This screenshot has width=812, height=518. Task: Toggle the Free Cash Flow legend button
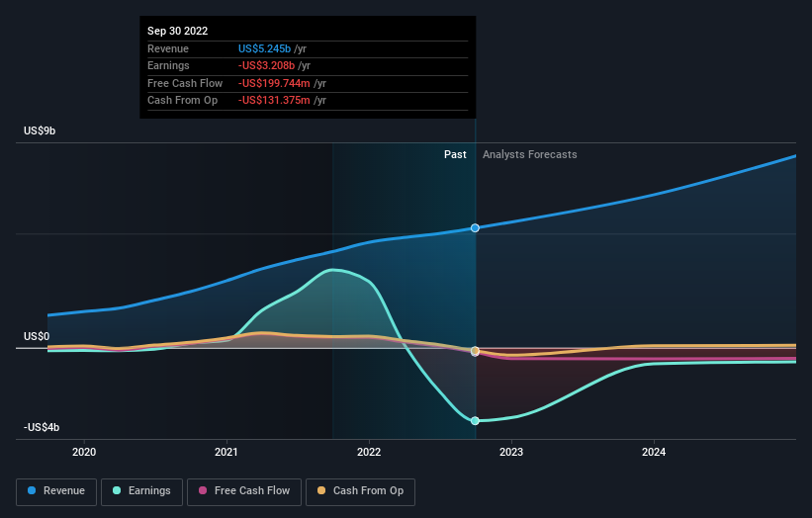[244, 491]
